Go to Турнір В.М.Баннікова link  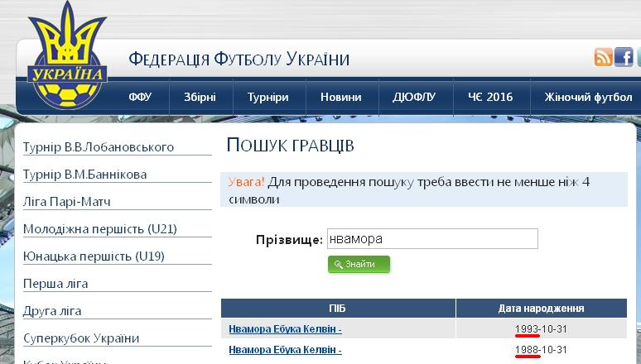pyautogui.click(x=85, y=175)
